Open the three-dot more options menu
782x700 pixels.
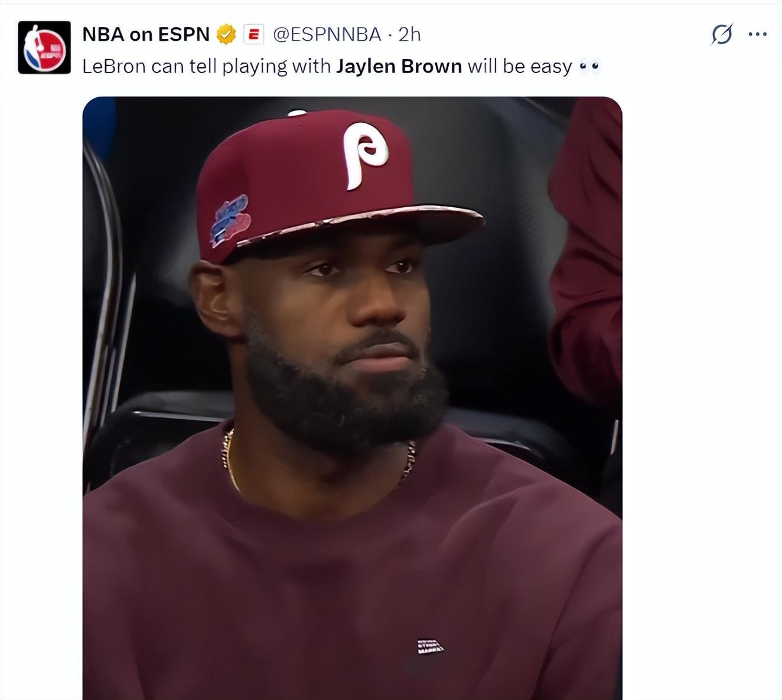click(757, 34)
